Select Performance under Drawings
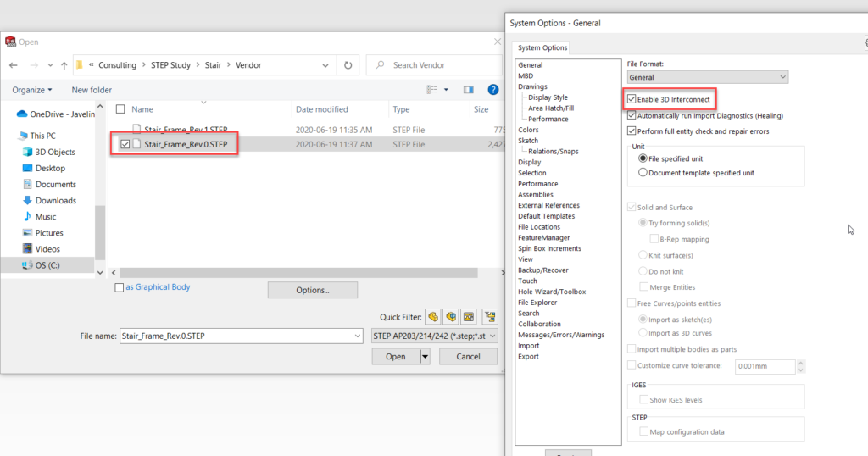Image resolution: width=868 pixels, height=456 pixels. 548,119
